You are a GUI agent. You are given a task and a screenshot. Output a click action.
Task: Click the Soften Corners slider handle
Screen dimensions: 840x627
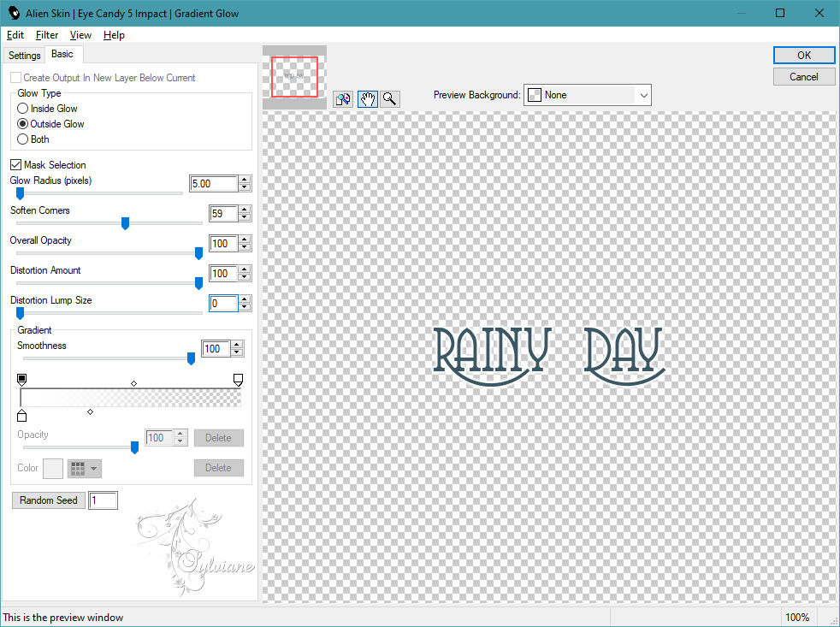[125, 223]
